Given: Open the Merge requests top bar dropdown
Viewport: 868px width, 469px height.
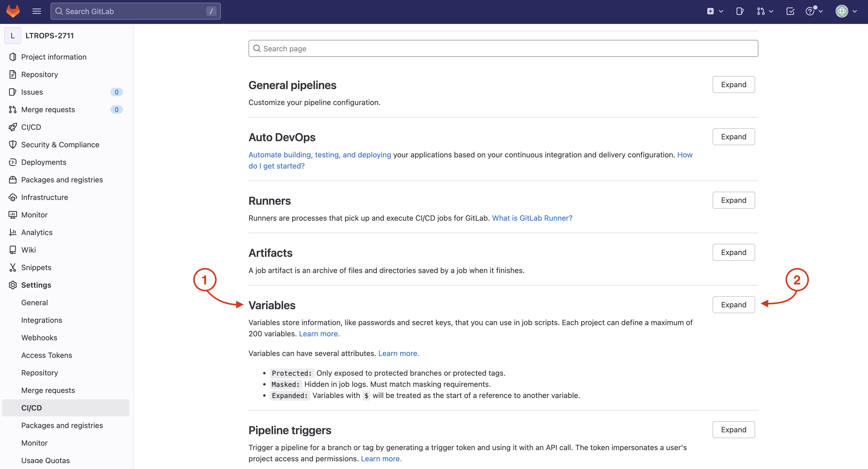Looking at the screenshot, I should click(x=764, y=11).
